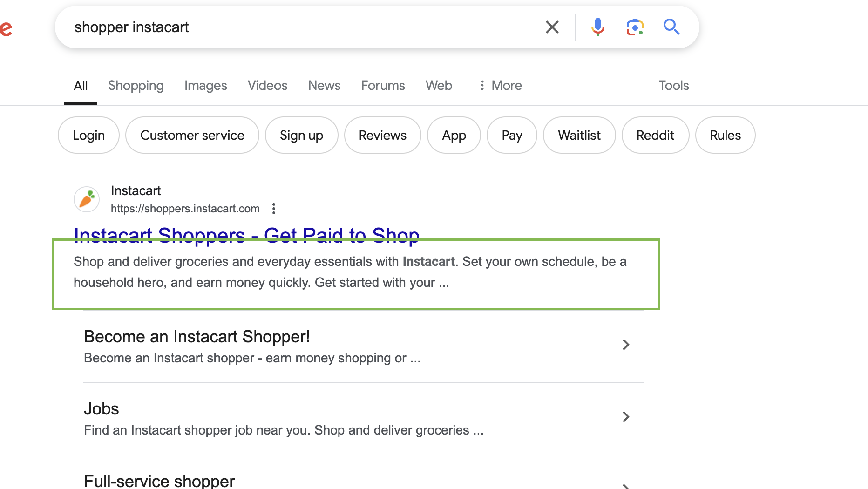Select the Rules chip
This screenshot has height=489, width=868.
tap(725, 135)
